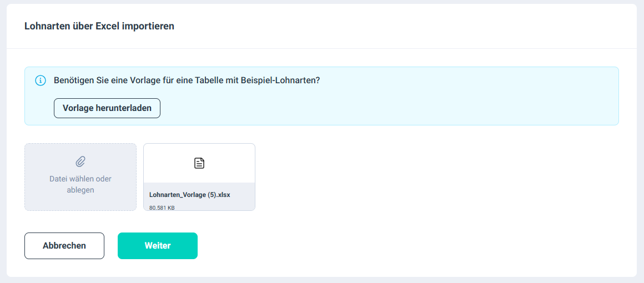
Task: Click the paperclip attachment icon
Action: (x=80, y=161)
